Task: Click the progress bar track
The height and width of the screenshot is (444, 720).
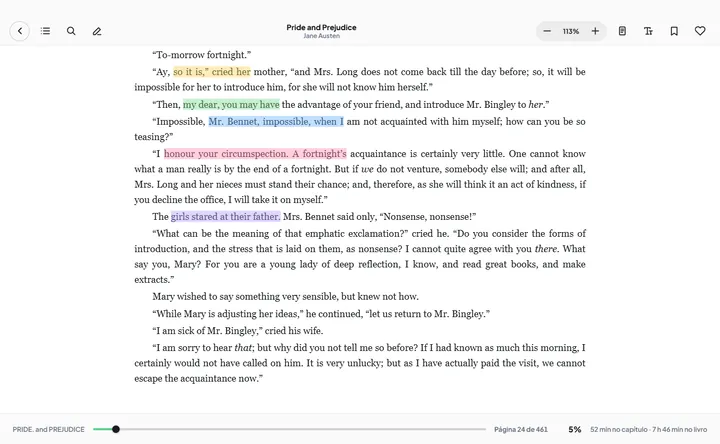Action: click(x=289, y=429)
